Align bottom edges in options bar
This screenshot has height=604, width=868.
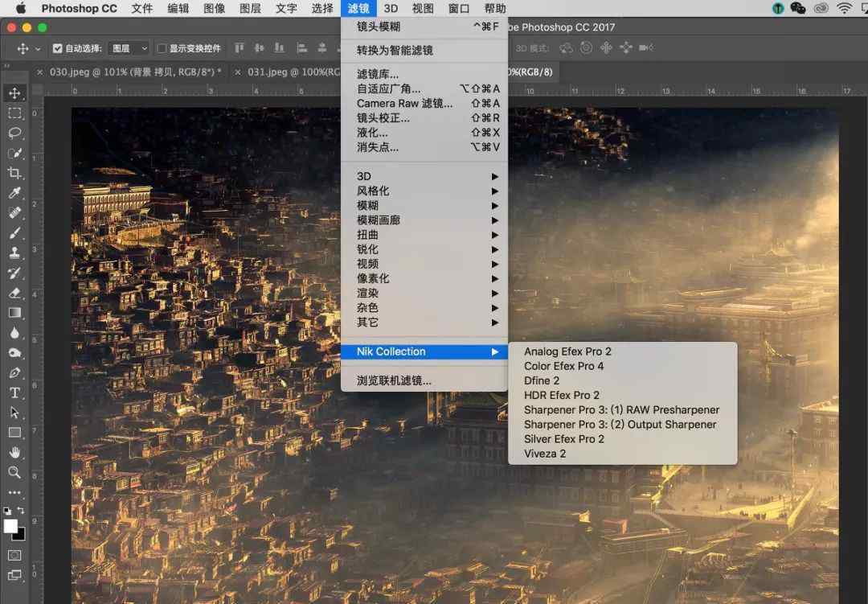(280, 48)
